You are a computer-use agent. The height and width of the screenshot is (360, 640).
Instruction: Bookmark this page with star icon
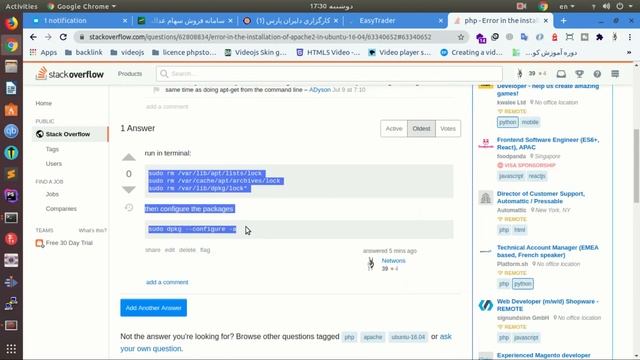(x=461, y=37)
